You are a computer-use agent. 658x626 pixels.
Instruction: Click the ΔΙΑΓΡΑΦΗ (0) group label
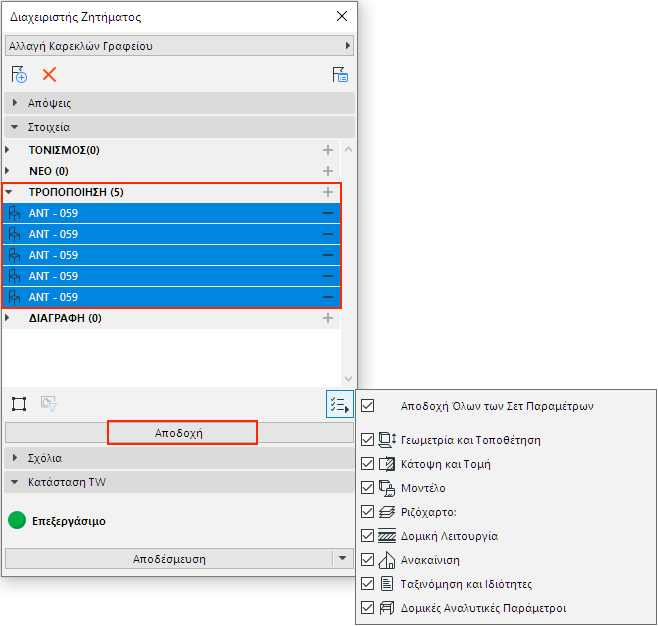65,318
